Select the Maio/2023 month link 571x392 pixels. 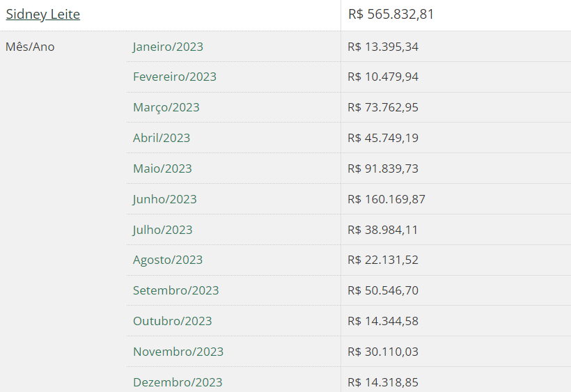coord(162,168)
